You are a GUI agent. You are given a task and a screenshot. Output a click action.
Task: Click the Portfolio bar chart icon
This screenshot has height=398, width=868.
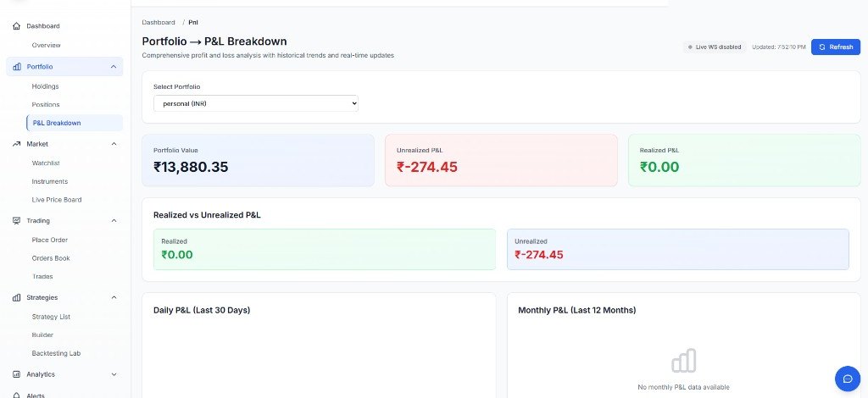coord(17,66)
